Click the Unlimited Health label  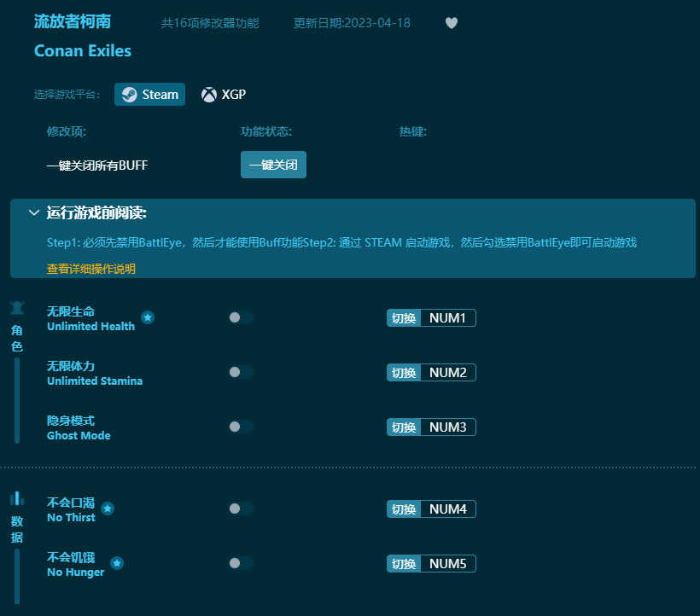pyautogui.click(x=90, y=326)
